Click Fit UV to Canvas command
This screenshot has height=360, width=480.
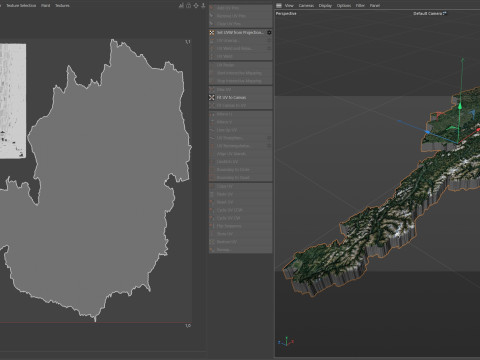click(240, 98)
